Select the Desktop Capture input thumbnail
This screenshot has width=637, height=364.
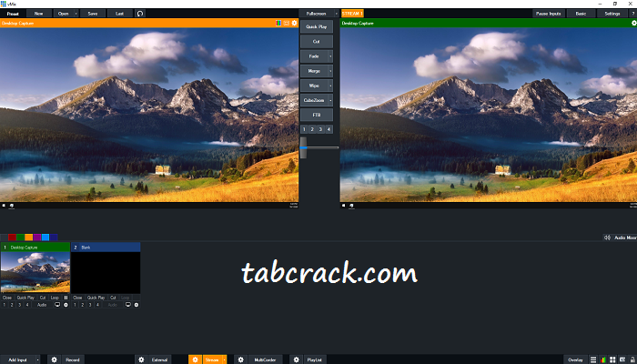(x=35, y=272)
